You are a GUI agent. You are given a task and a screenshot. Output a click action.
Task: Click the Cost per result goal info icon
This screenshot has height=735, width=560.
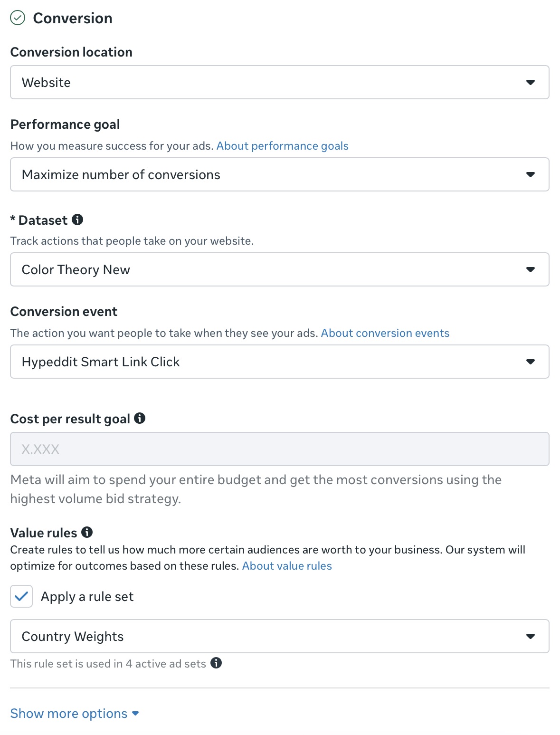pyautogui.click(x=140, y=418)
